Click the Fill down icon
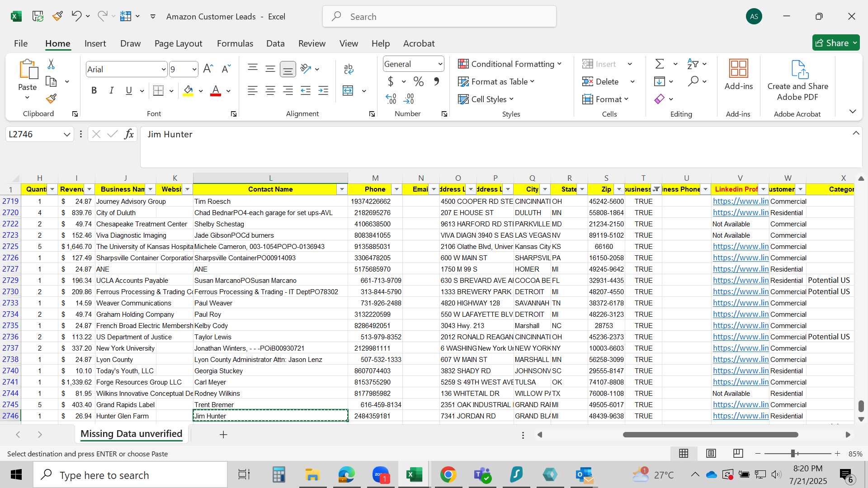The width and height of the screenshot is (868, 488). click(660, 81)
